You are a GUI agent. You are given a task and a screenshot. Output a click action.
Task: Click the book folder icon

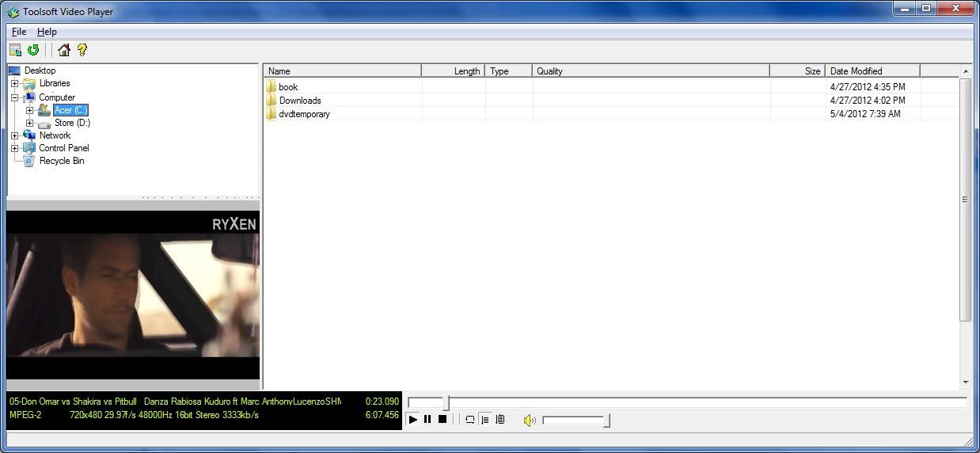[271, 87]
